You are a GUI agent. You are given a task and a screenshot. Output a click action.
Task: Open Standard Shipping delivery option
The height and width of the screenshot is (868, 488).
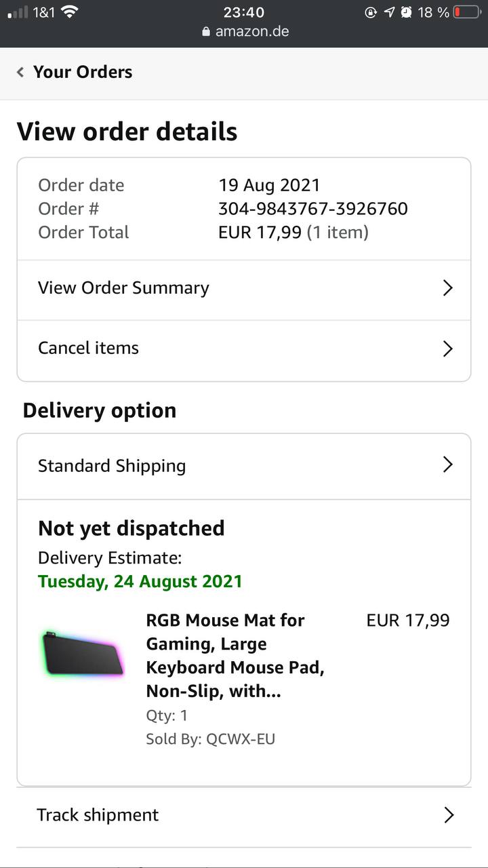pos(112,466)
